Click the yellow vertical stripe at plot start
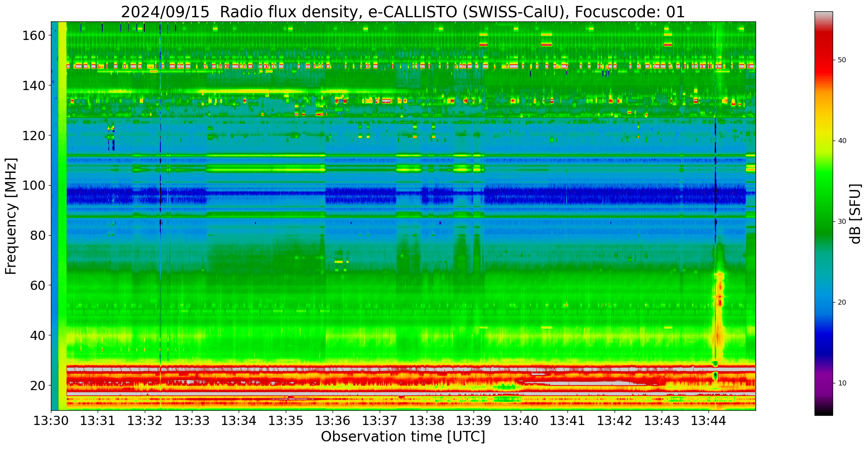 coord(62,216)
